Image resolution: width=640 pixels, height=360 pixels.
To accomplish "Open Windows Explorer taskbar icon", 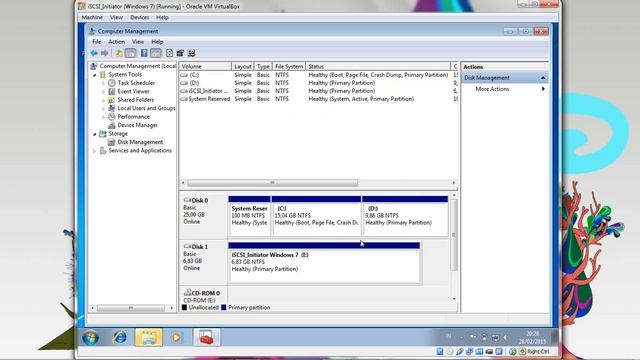I will pyautogui.click(x=149, y=338).
